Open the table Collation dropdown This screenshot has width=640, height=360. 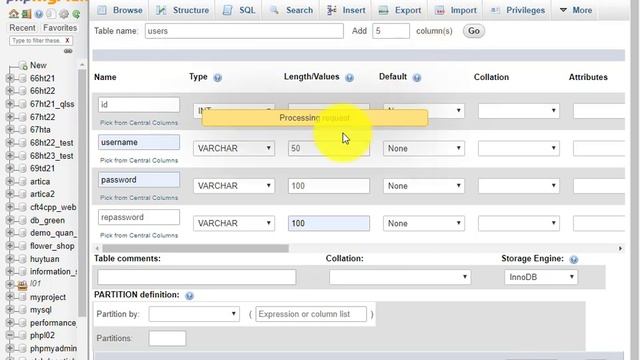tap(400, 277)
